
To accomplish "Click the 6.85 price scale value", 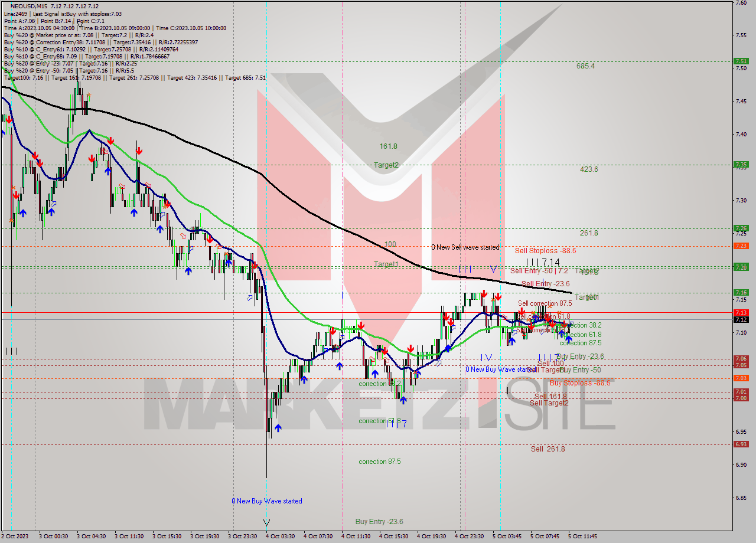I will click(x=741, y=498).
